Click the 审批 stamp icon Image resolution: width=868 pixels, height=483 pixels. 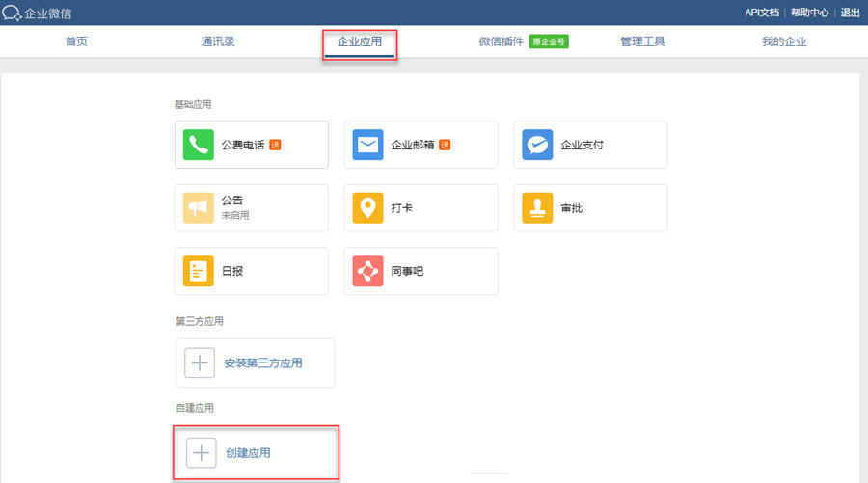coord(537,208)
